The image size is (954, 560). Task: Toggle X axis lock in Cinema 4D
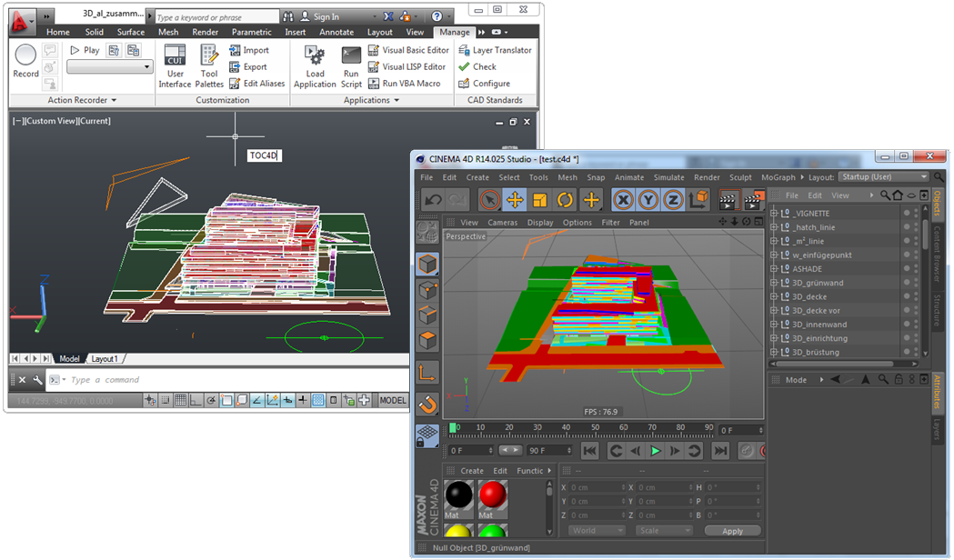tap(623, 199)
